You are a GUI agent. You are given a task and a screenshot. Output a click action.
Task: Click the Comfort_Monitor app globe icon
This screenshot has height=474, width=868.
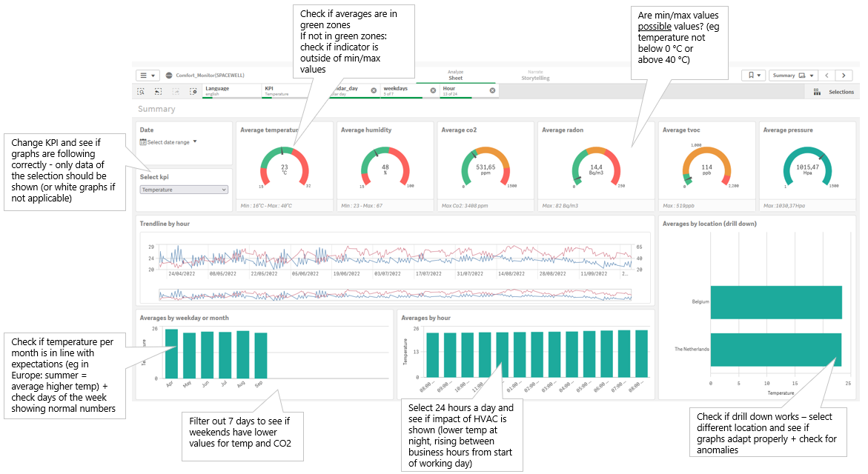pos(169,76)
